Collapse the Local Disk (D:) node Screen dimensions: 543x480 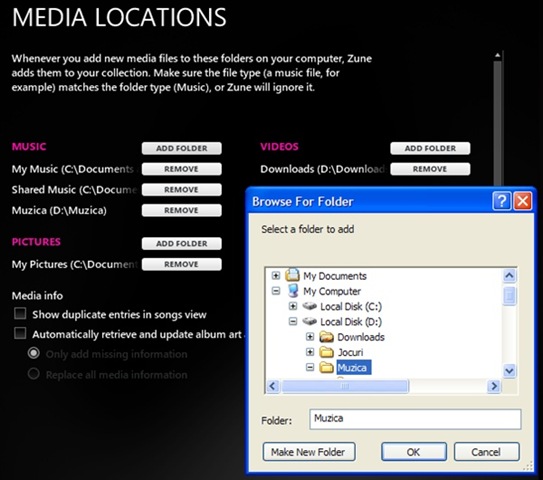click(293, 321)
